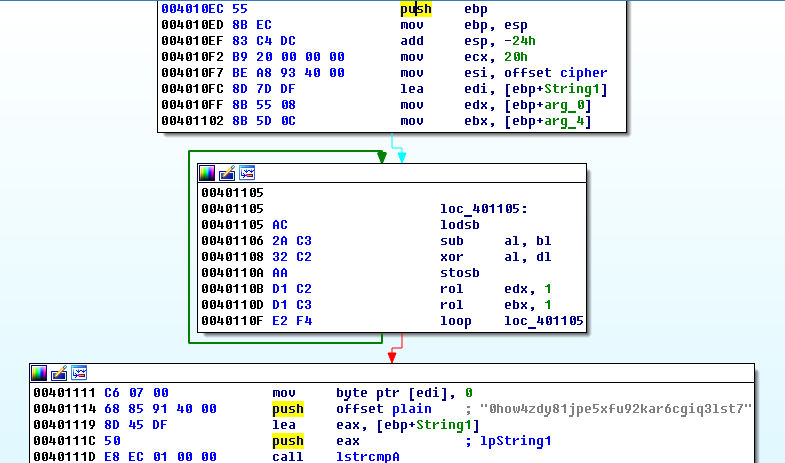Click address 00401102

point(192,121)
